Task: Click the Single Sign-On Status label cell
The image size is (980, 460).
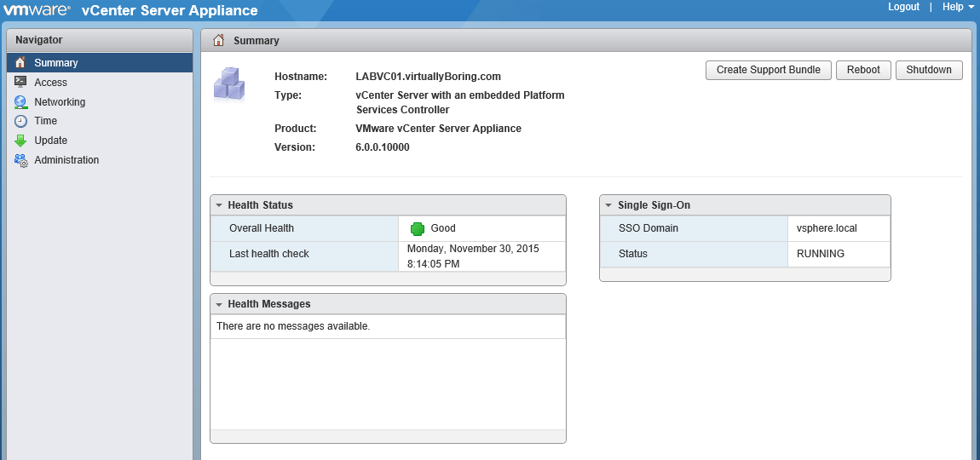Action: 695,254
